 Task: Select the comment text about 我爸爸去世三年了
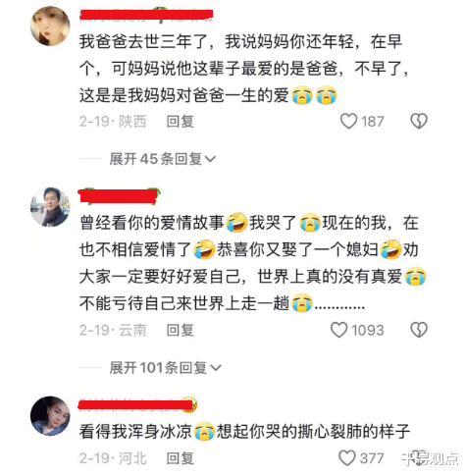(243, 69)
